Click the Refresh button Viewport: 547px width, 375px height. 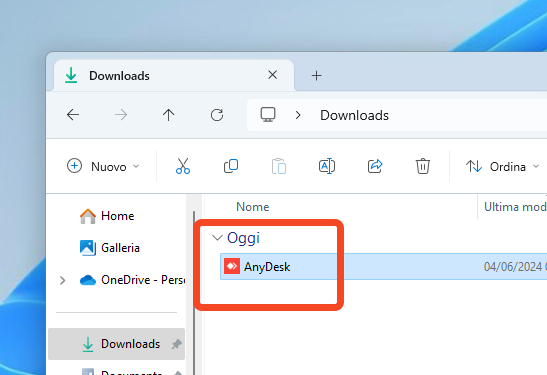point(217,115)
